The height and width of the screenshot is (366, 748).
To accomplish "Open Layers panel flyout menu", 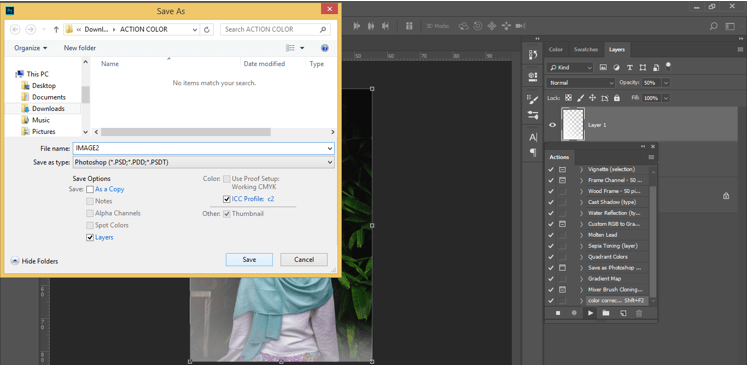I will coord(740,49).
